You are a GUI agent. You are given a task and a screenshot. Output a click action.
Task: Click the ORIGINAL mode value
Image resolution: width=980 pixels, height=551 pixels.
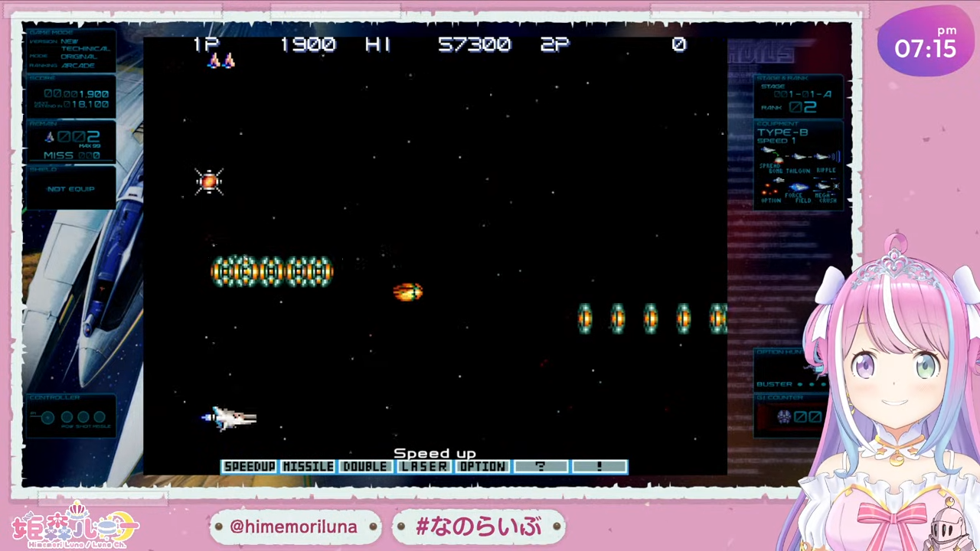pos(80,57)
